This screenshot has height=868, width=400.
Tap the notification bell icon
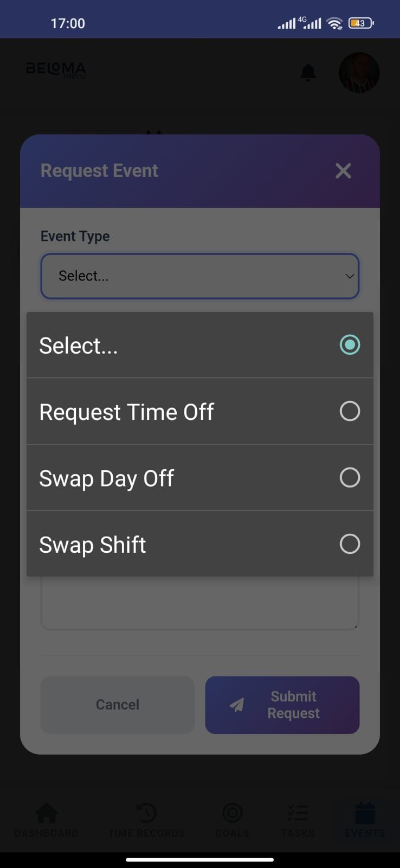(308, 72)
